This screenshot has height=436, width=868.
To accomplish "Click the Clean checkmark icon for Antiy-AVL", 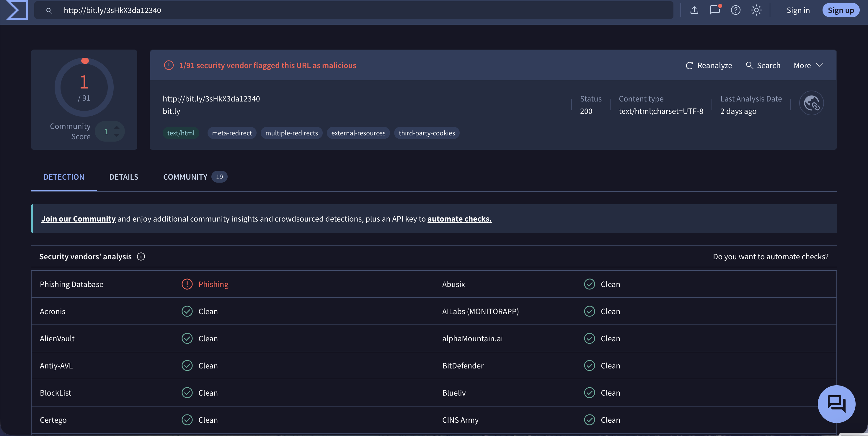I will point(187,365).
